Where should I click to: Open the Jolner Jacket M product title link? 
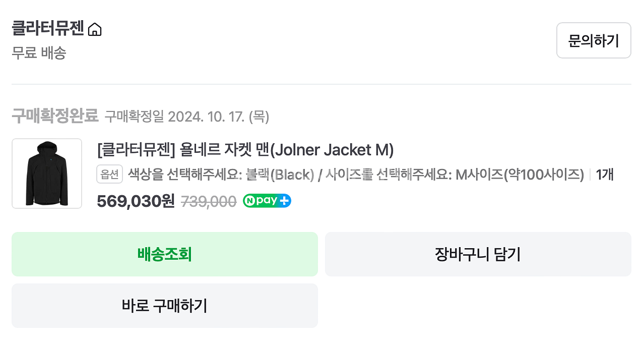245,150
